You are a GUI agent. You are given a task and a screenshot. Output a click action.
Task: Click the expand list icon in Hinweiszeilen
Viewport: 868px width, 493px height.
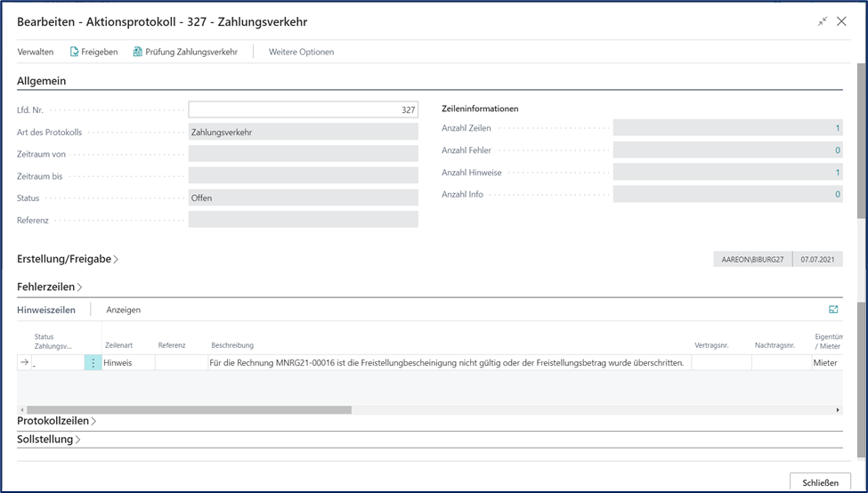pyautogui.click(x=833, y=310)
